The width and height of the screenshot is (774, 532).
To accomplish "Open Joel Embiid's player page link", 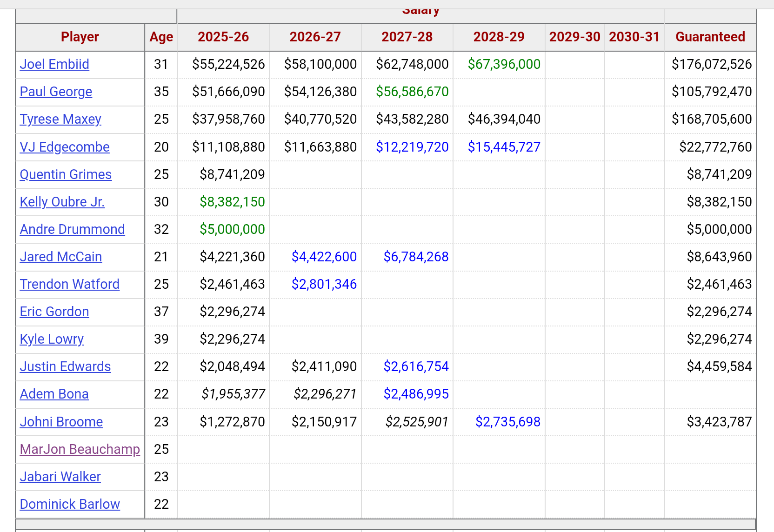I will coord(54,64).
